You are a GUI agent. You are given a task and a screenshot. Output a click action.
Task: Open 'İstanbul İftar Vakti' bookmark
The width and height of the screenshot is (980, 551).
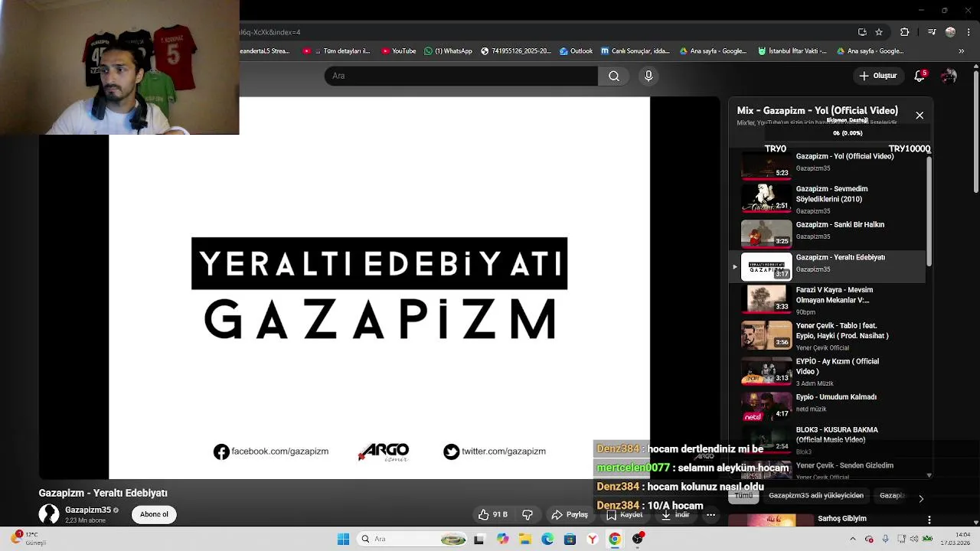pos(792,51)
